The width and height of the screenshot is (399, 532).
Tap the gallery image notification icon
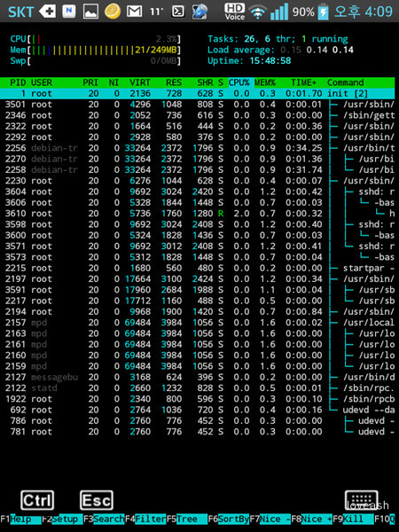point(91,12)
